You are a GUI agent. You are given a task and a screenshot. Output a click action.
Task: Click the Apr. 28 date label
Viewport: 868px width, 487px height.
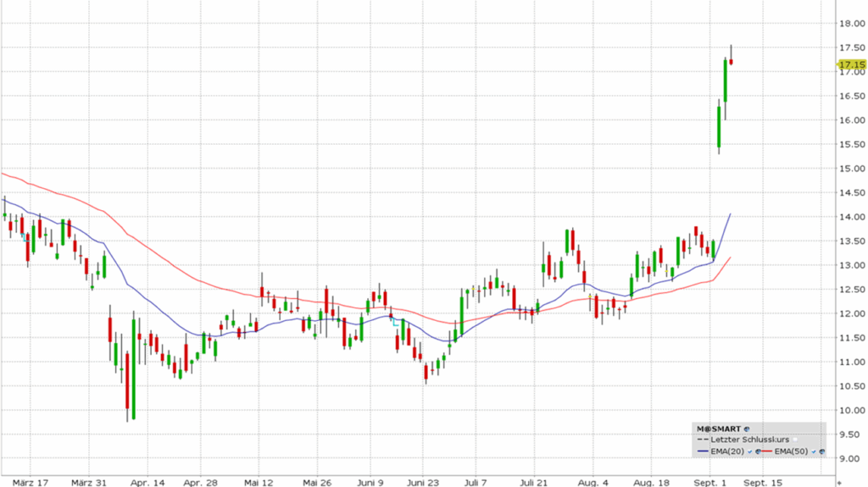coord(200,483)
